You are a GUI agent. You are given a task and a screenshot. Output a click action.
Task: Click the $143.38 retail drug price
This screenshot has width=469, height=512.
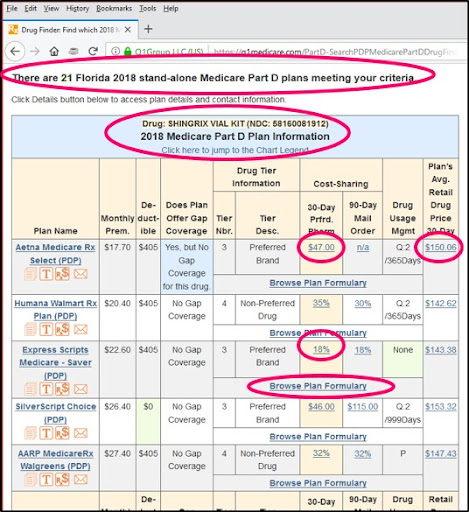(441, 350)
